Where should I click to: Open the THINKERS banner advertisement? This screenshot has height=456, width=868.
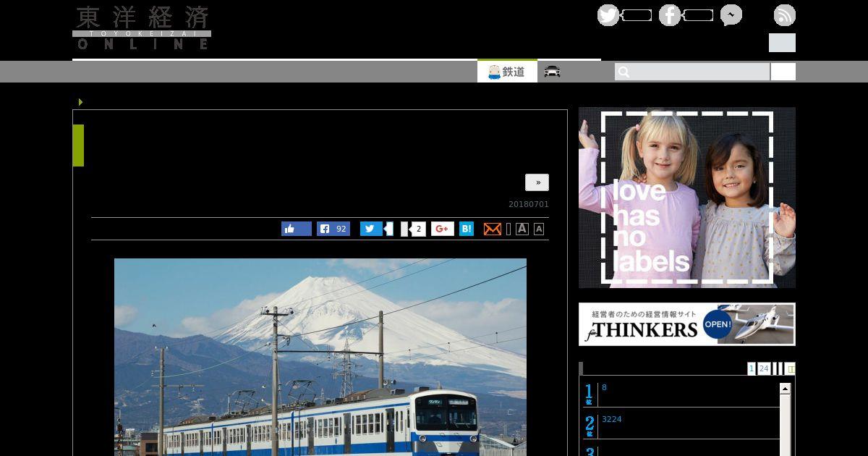tap(687, 324)
